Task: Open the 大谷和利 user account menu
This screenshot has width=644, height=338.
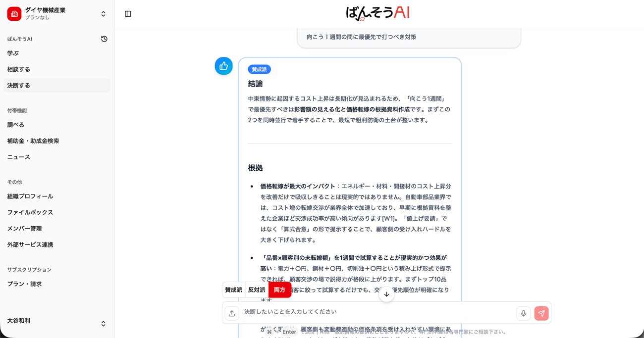Action: 103,324
